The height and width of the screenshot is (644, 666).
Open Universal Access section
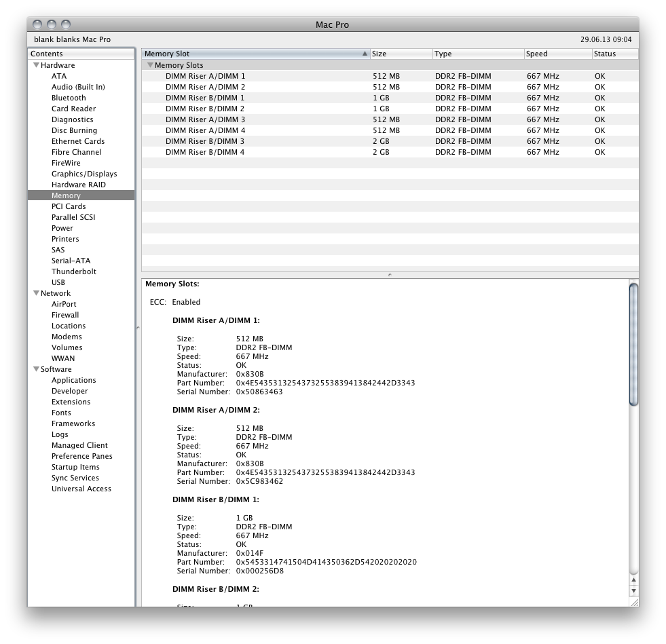click(x=81, y=489)
